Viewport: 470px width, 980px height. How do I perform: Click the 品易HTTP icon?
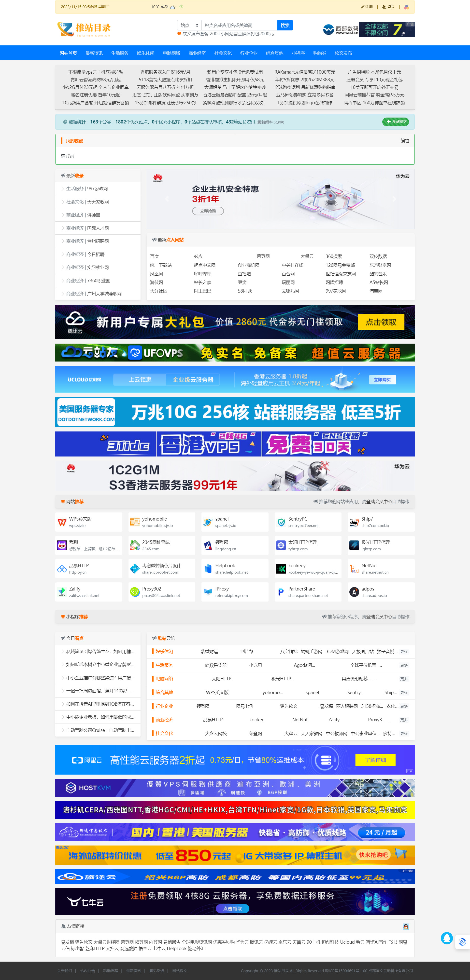(x=62, y=569)
